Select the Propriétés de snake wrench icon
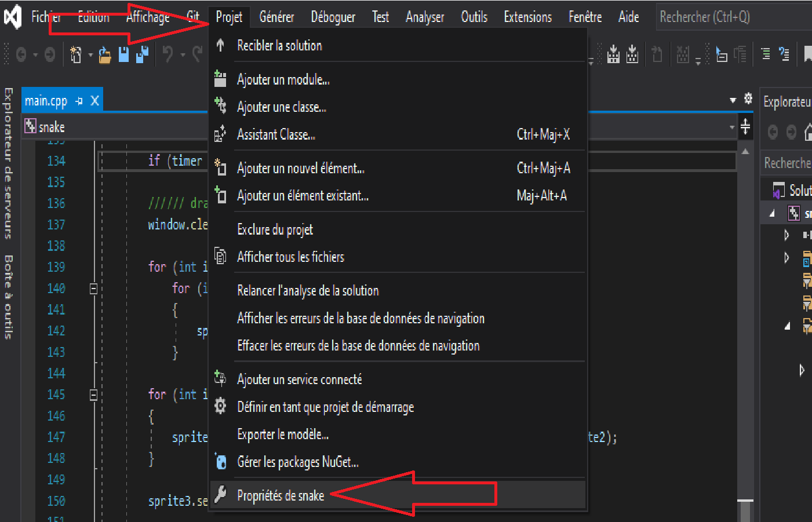This screenshot has height=522, width=812. [220, 493]
